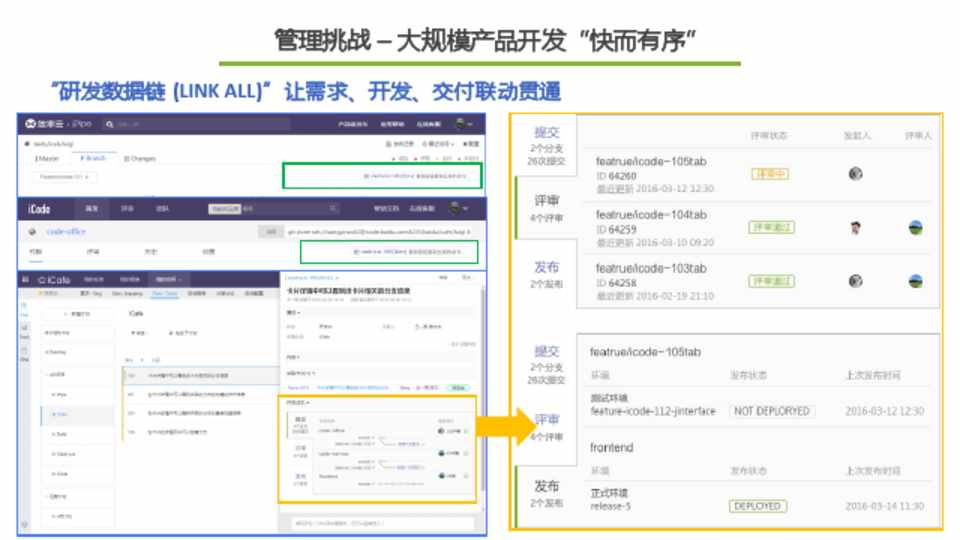Viewport: 960px width, 540px height.
Task: Click the orange 评审中 status badge
Action: point(770,174)
